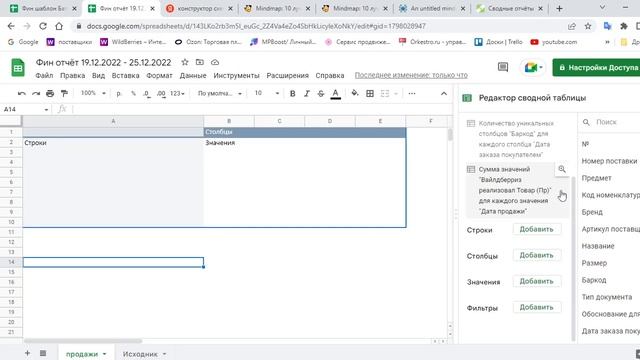Open the продажи tab dropdown arrow
Viewport: 640px width, 360px height.
click(104, 354)
